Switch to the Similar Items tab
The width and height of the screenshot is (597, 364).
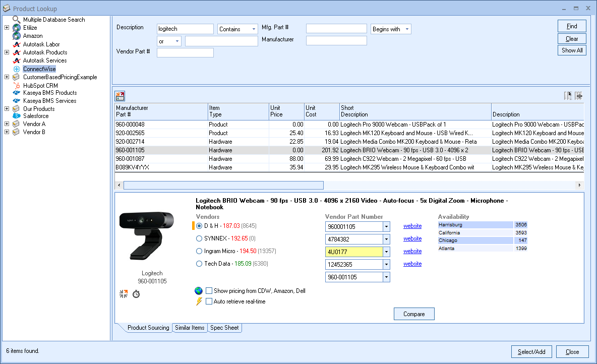coord(190,328)
